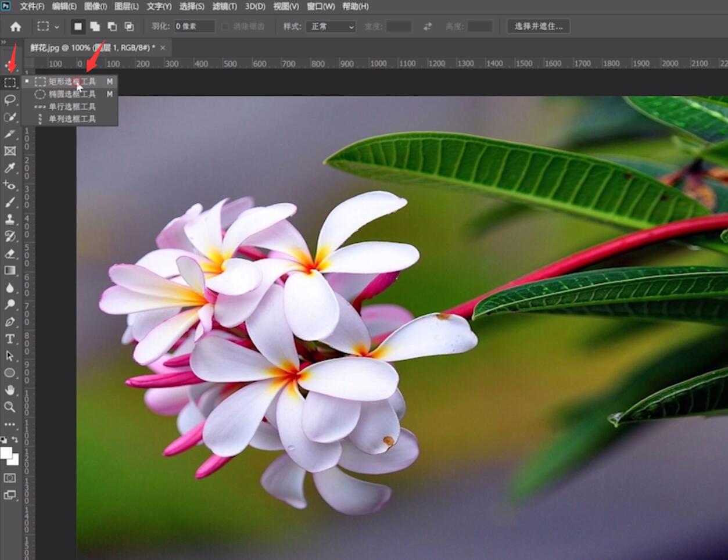Select the Red Eye healing tool
The height and width of the screenshot is (560, 728).
tap(10, 185)
